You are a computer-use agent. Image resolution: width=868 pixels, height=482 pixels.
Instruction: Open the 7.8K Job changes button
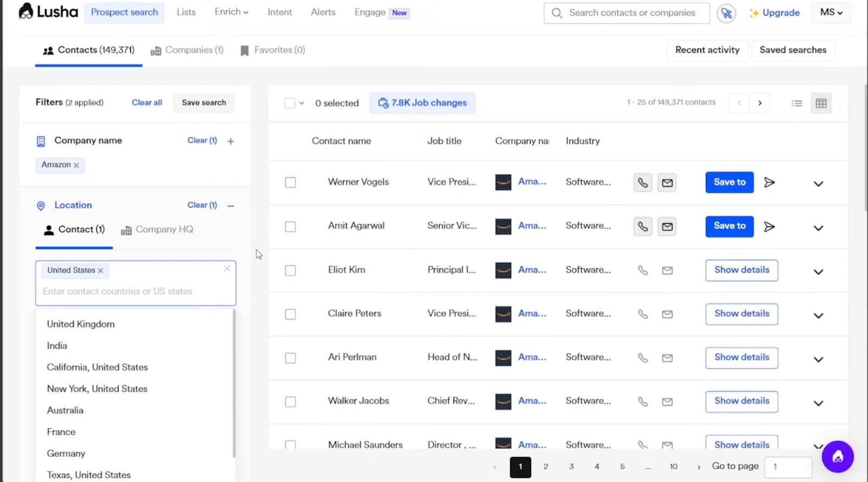pyautogui.click(x=422, y=103)
